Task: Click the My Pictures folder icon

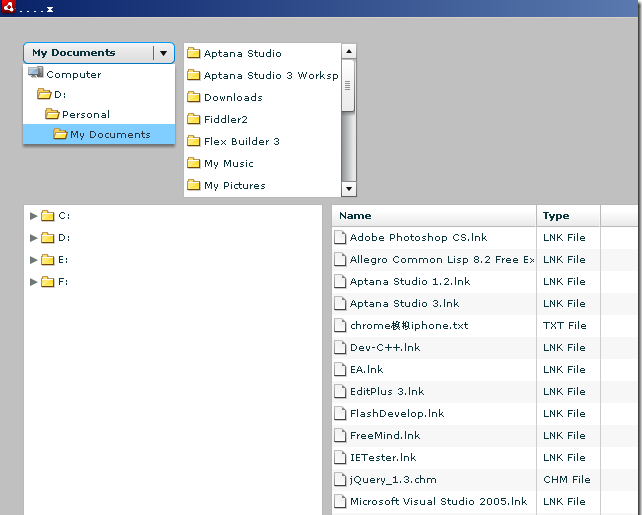Action: click(193, 185)
